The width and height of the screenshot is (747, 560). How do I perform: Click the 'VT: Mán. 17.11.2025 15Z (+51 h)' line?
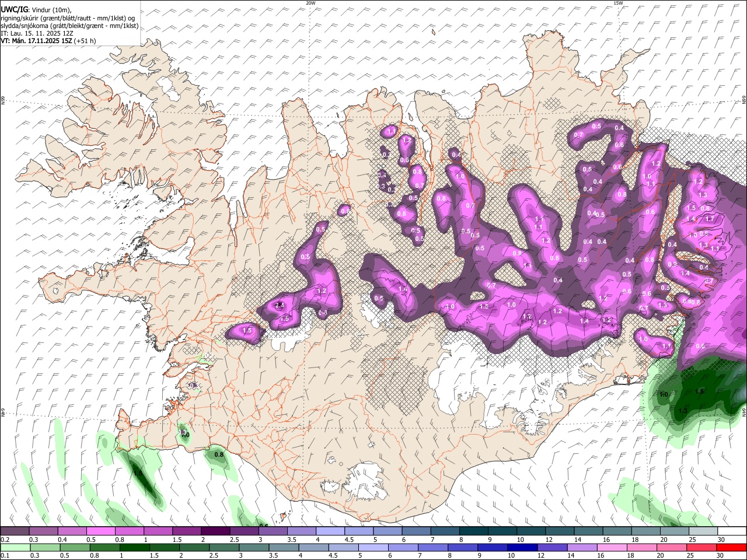48,41
